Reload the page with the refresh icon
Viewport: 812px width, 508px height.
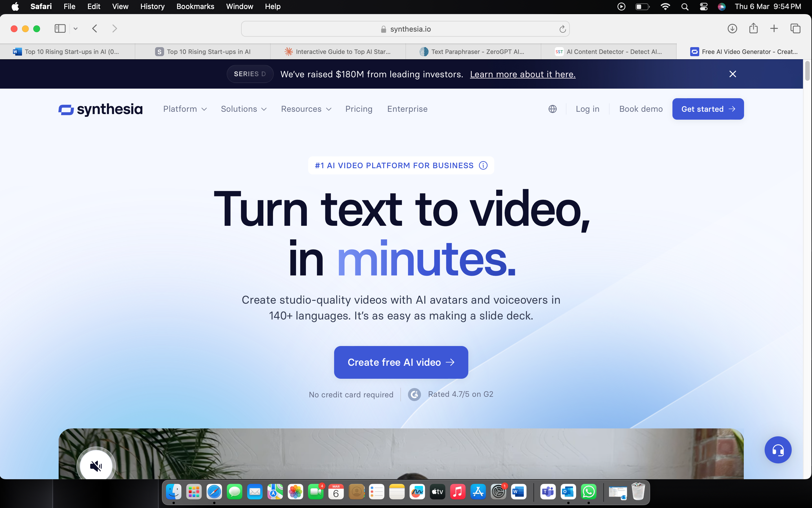point(562,29)
